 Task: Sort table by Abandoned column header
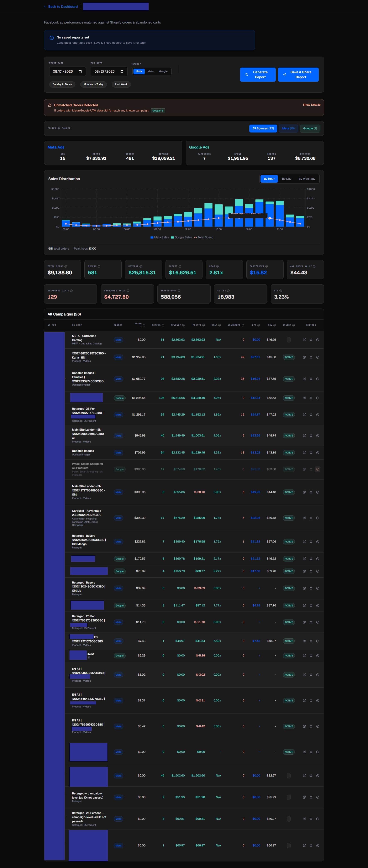point(234,325)
